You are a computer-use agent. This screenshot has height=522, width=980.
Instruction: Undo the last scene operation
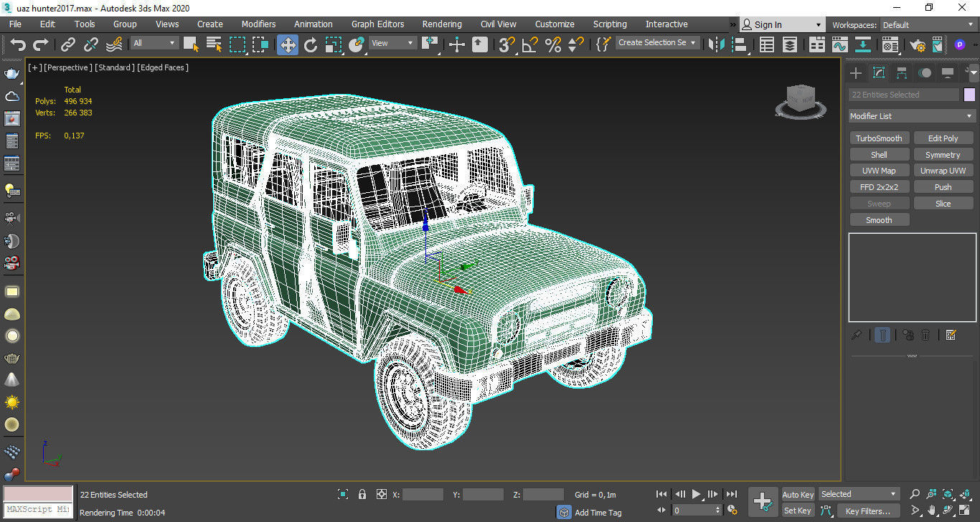tap(18, 44)
